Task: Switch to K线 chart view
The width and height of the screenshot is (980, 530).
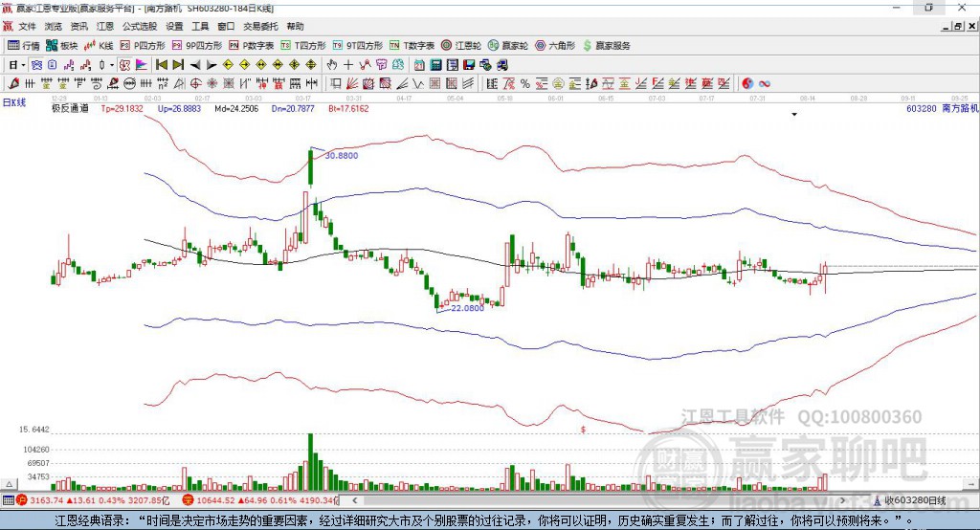Action: (99, 46)
